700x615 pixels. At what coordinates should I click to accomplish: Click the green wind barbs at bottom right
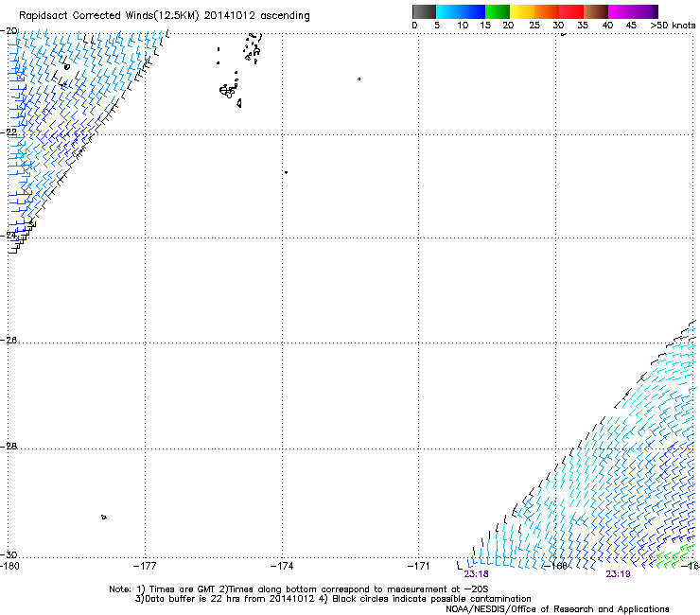[675, 556]
